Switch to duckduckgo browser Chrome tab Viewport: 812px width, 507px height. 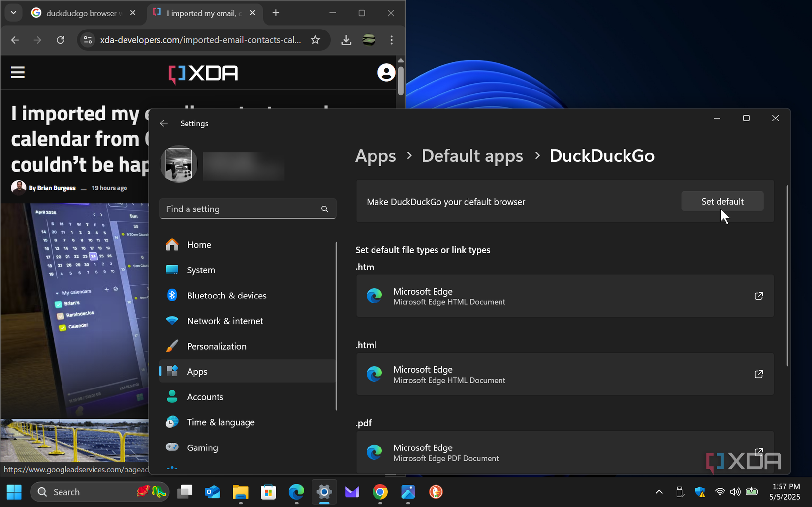[84, 13]
